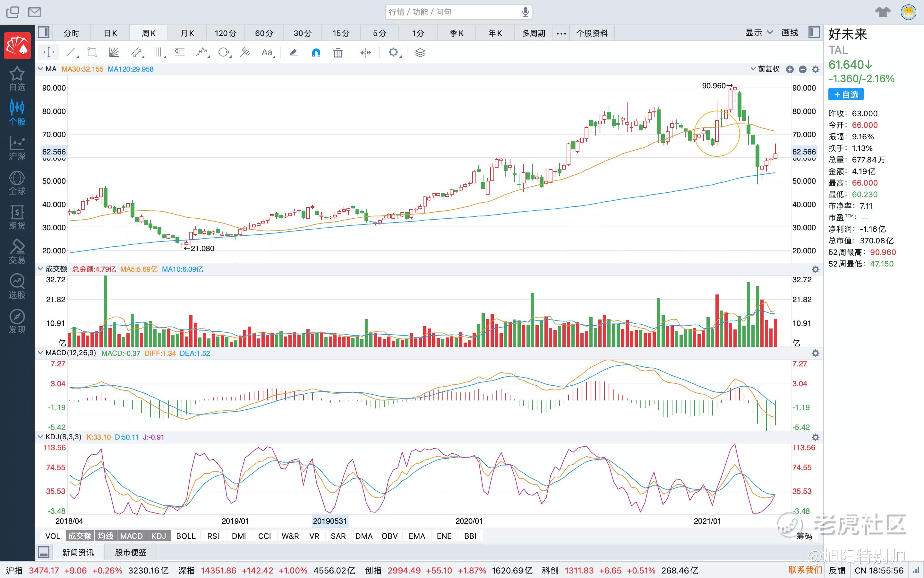Open 成交额 panel settings gear
Viewport: 924px width, 578px height.
pos(816,269)
